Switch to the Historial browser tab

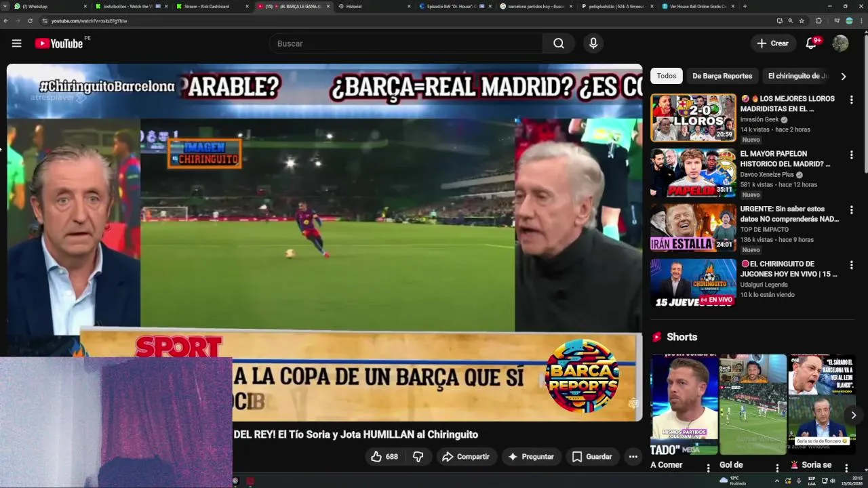tap(373, 6)
